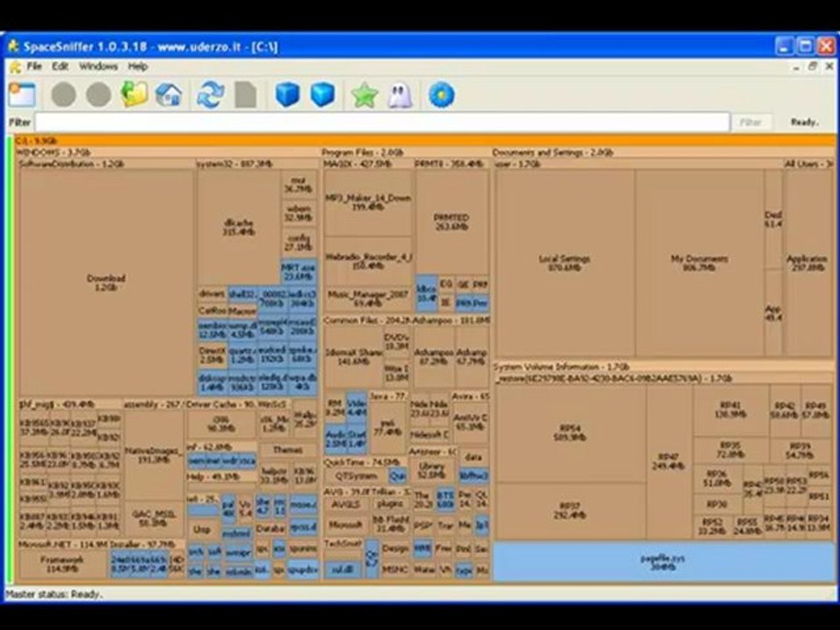Viewport: 840px width, 630px height.
Task: Select the dllcache 315.4Mb block
Action: pos(239,227)
